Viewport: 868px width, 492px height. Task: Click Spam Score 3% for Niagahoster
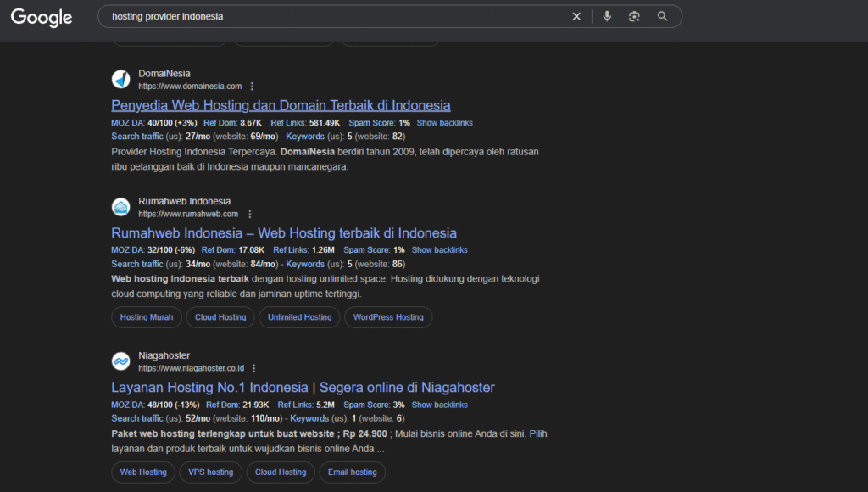point(374,405)
